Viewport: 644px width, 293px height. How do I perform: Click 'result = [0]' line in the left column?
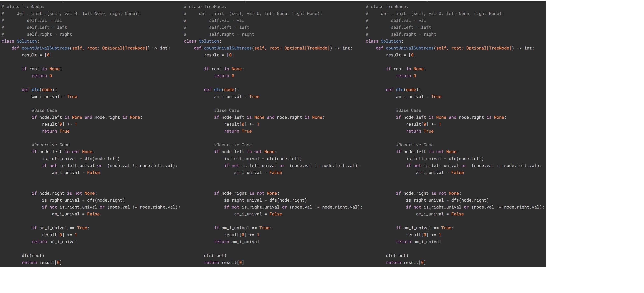[x=37, y=55]
